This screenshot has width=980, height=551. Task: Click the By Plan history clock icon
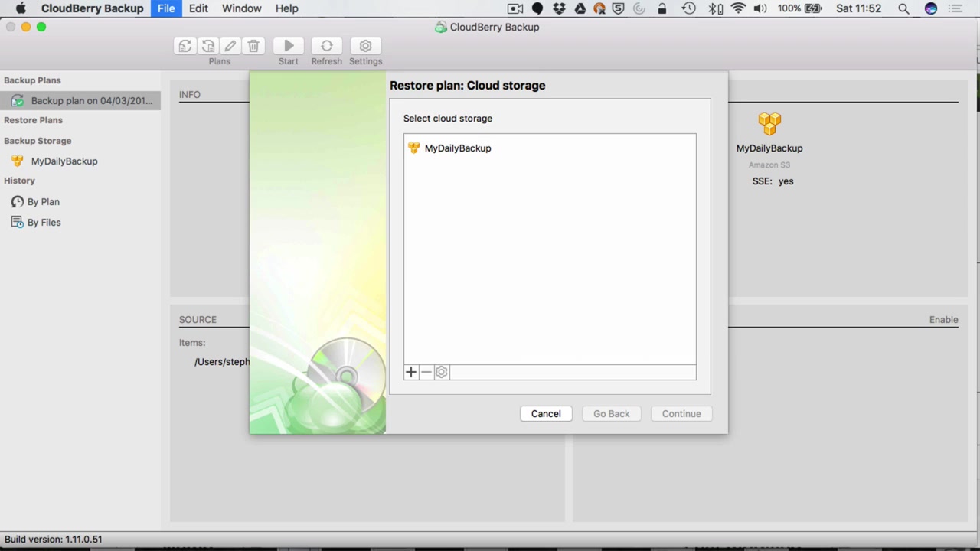(x=17, y=202)
